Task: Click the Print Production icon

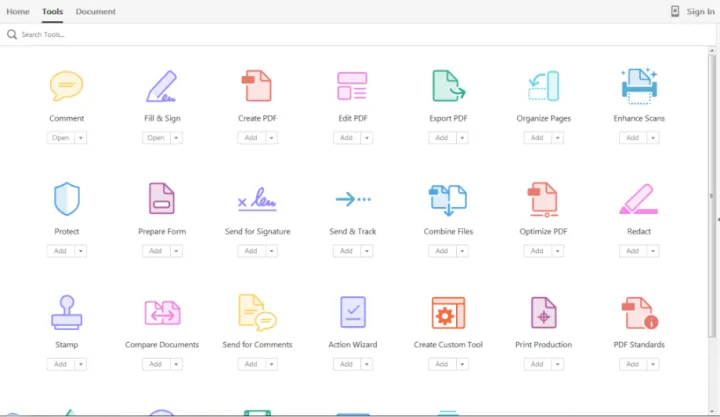Action: point(543,312)
